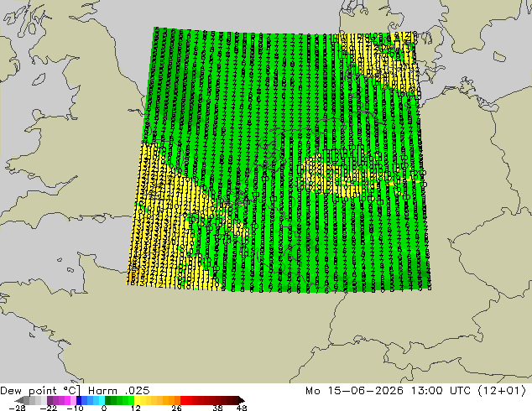
Task: Click the '12' legend value
Action: click(x=136, y=408)
